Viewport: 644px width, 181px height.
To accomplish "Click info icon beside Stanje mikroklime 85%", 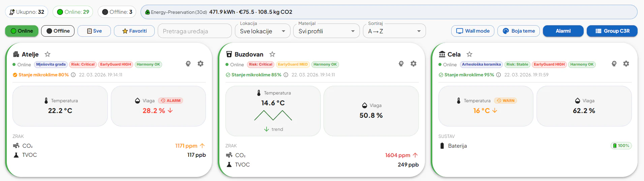I will tap(286, 75).
